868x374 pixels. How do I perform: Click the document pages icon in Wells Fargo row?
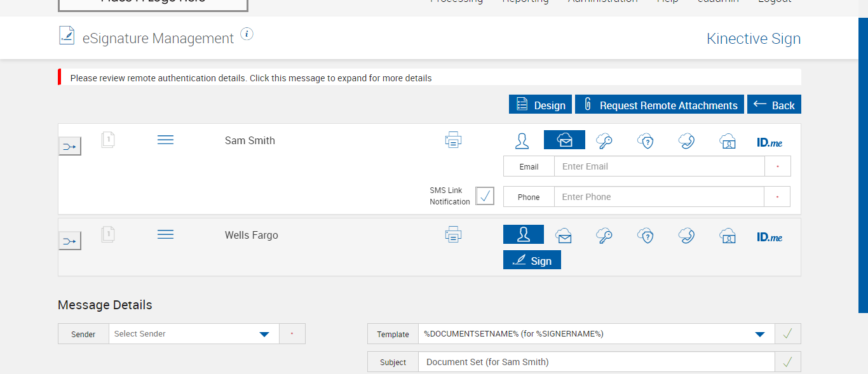tap(108, 234)
